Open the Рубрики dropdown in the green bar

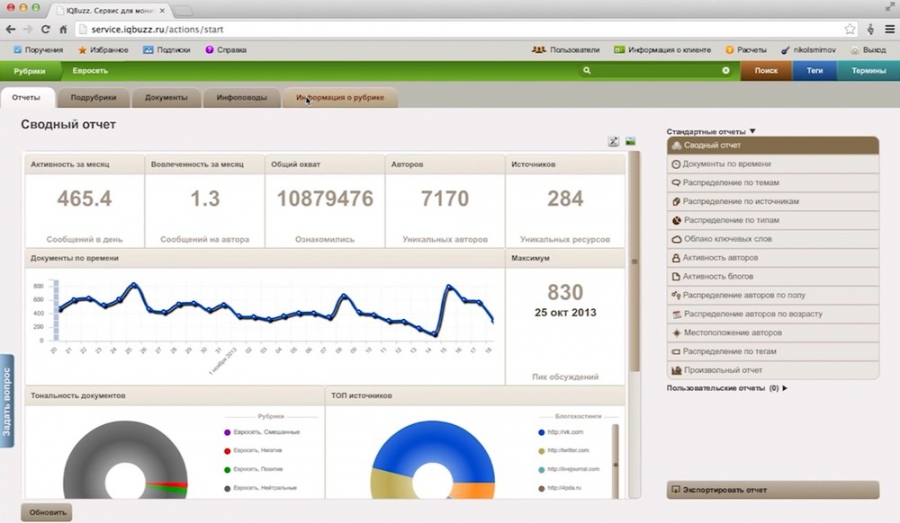[30, 71]
